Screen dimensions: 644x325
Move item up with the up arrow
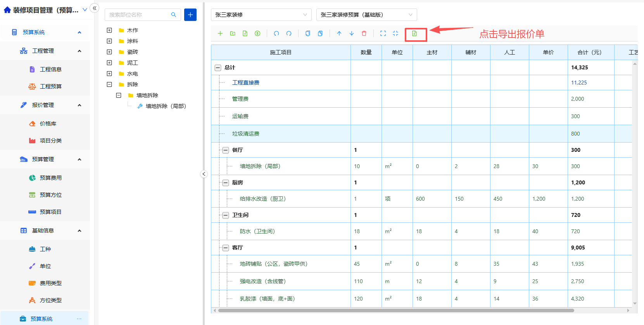coord(339,34)
